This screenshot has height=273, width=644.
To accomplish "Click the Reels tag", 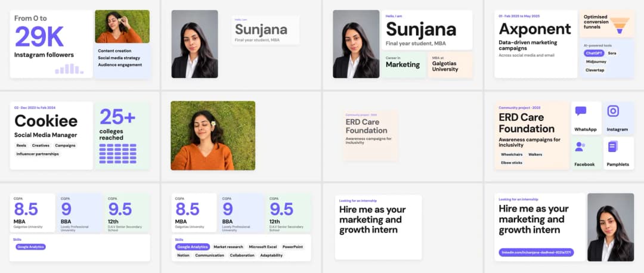I will [x=21, y=145].
